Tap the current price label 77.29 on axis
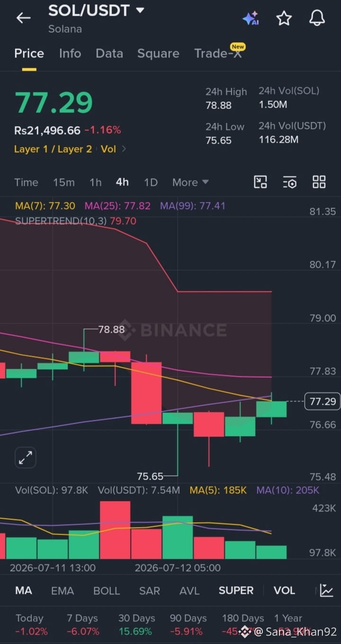341x644 pixels. (x=323, y=401)
